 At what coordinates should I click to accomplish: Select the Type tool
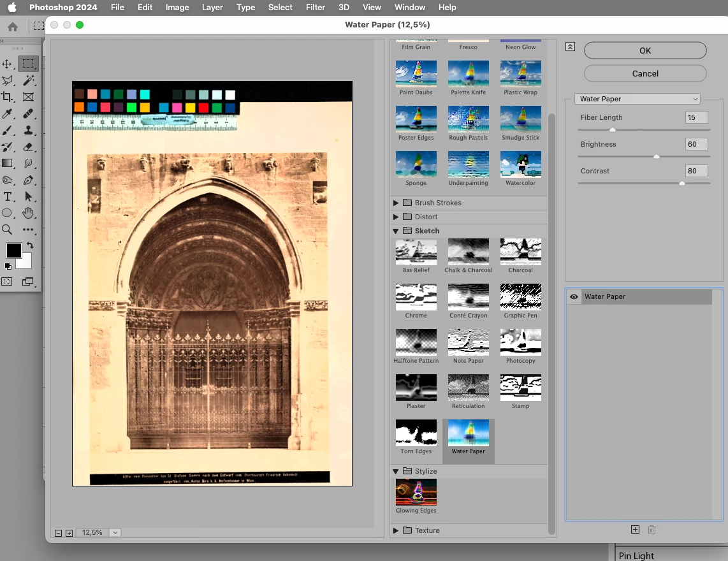(8, 196)
